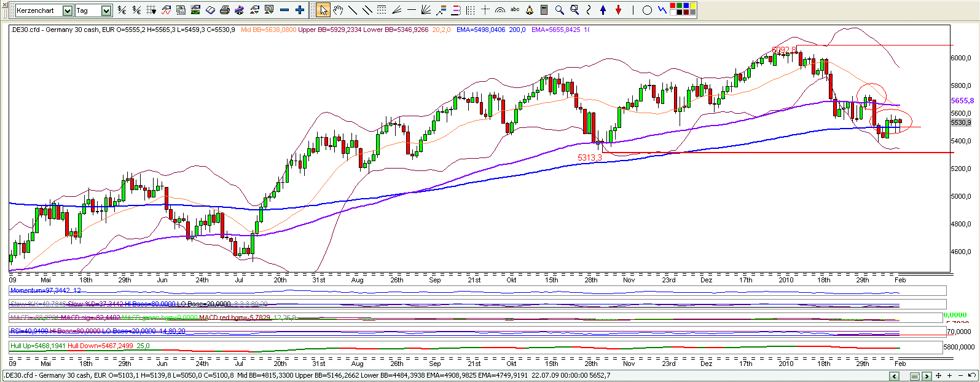Pick the green color swatch
The image size is (980, 382).
(x=680, y=6)
